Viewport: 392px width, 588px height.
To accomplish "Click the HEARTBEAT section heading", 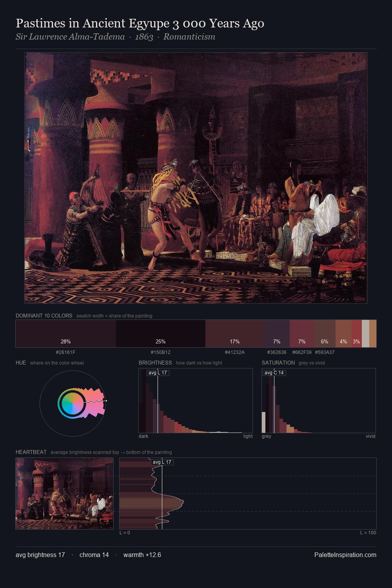I will 31,452.
